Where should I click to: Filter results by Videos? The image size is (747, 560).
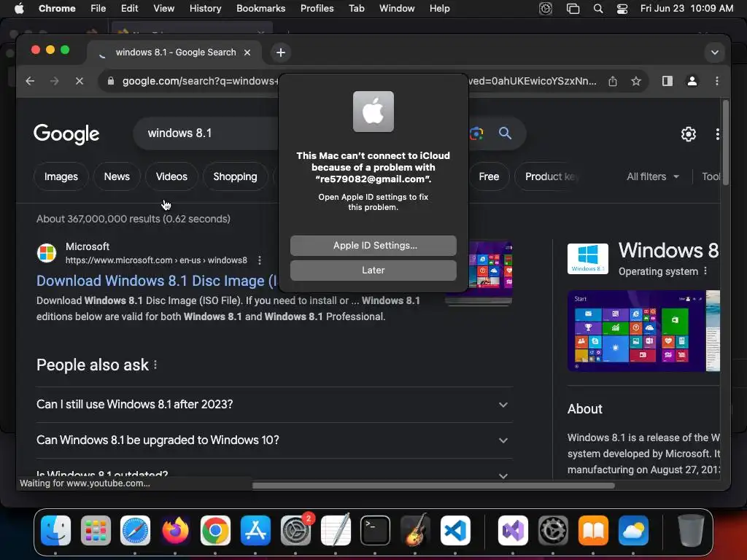click(171, 176)
